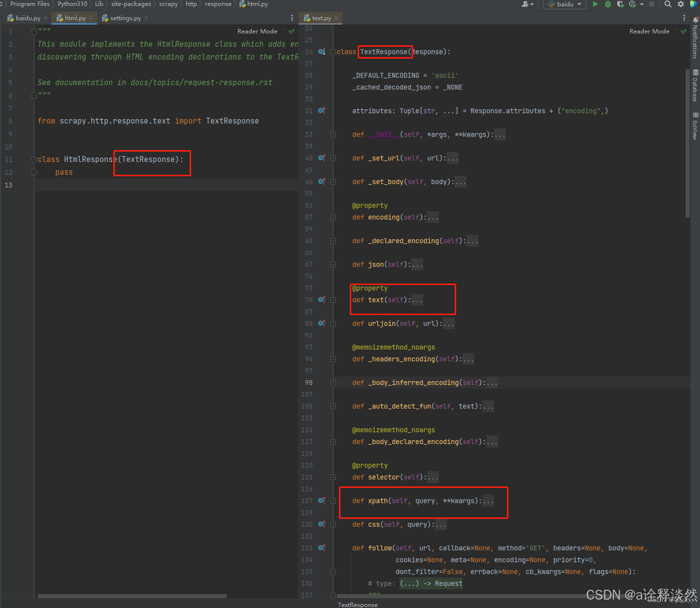Expand folded encoding method on line 57

pyautogui.click(x=333, y=217)
